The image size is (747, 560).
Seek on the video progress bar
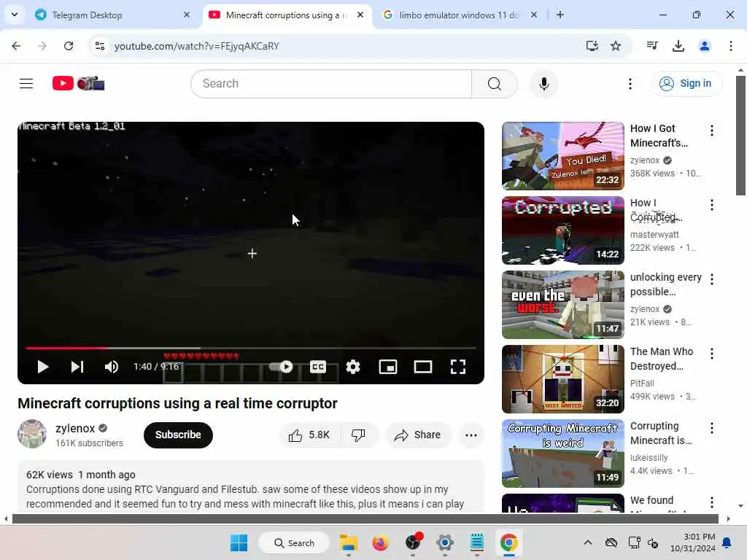tap(251, 348)
